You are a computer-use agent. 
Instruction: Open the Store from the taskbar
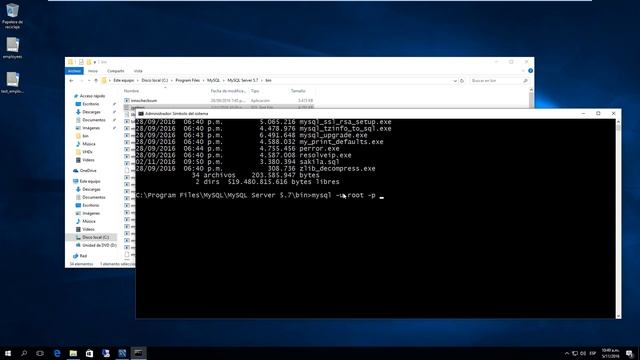point(89,353)
